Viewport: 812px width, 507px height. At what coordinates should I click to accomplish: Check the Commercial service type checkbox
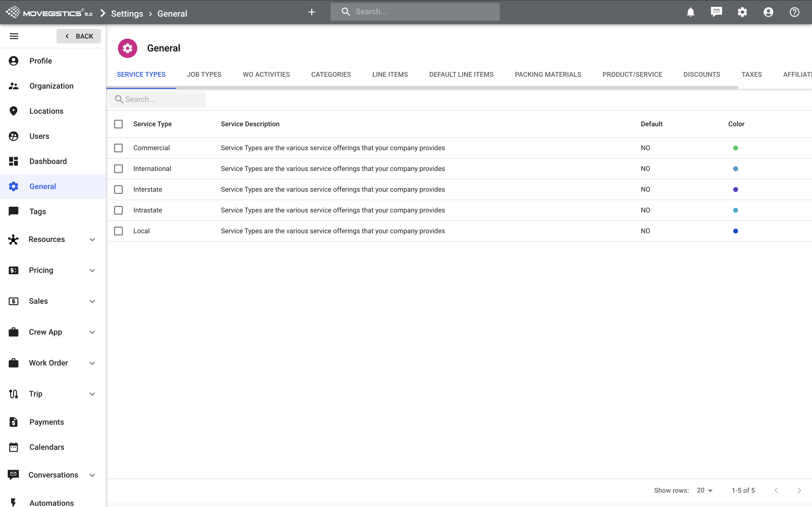118,148
